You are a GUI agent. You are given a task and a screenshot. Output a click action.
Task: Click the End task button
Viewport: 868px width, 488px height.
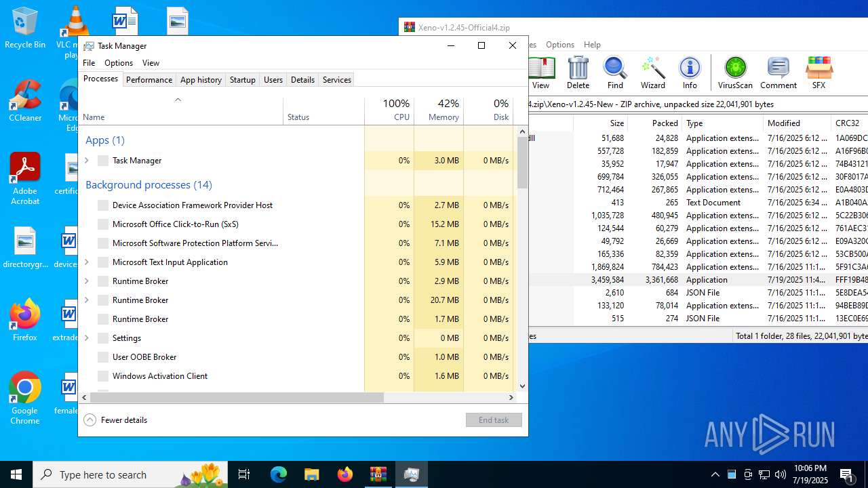pyautogui.click(x=494, y=420)
